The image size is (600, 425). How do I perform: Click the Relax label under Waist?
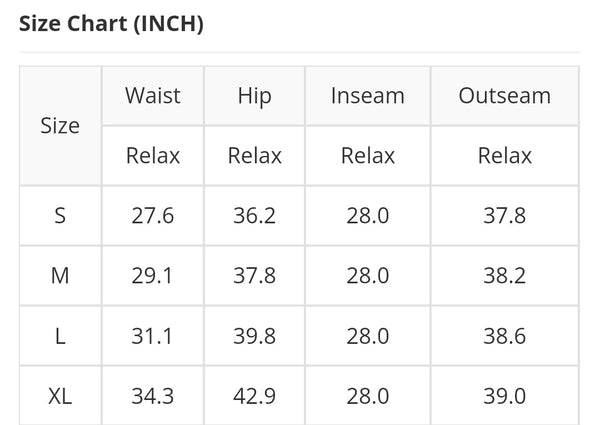(x=153, y=156)
